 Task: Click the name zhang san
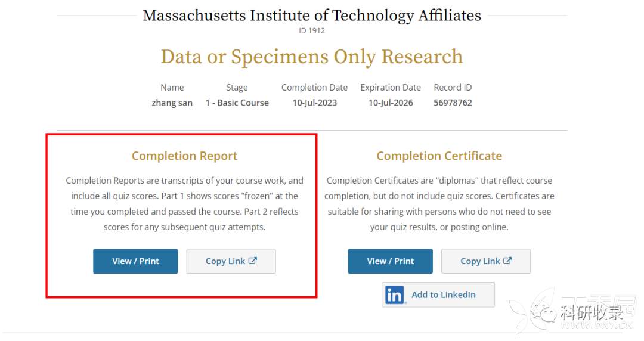(x=172, y=103)
